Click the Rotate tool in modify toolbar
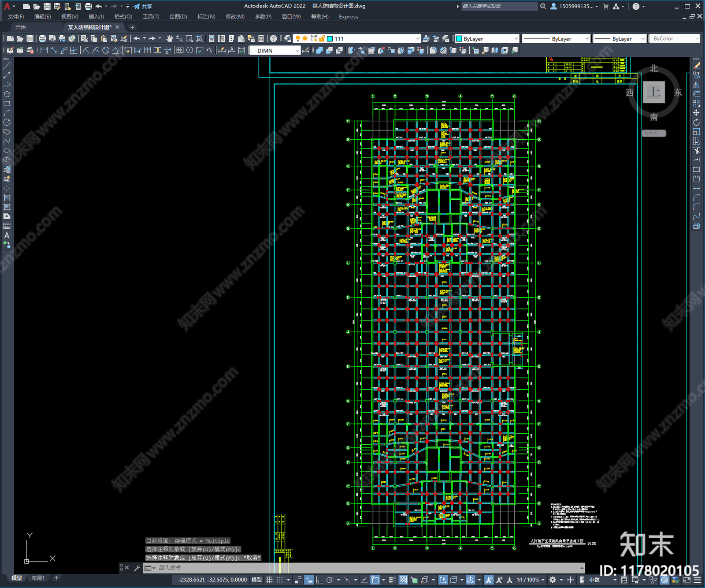This screenshot has height=588, width=705. [696, 122]
